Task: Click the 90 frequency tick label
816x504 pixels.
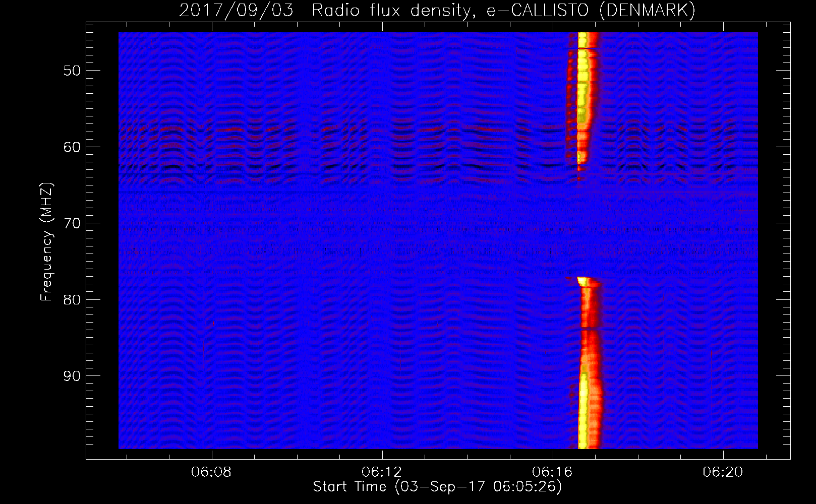Action: point(72,376)
